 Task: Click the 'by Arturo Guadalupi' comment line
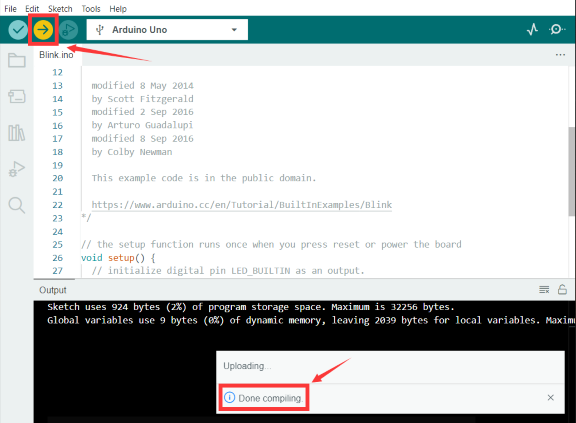click(x=142, y=125)
